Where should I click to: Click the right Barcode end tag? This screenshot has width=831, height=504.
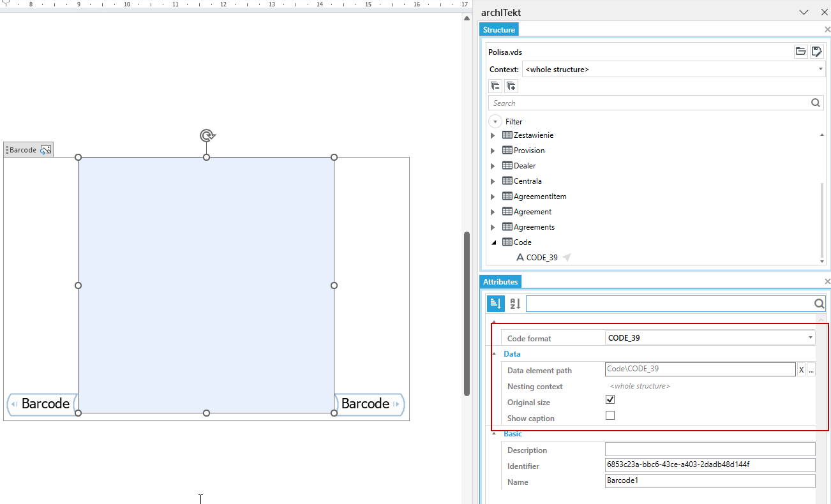coord(369,404)
